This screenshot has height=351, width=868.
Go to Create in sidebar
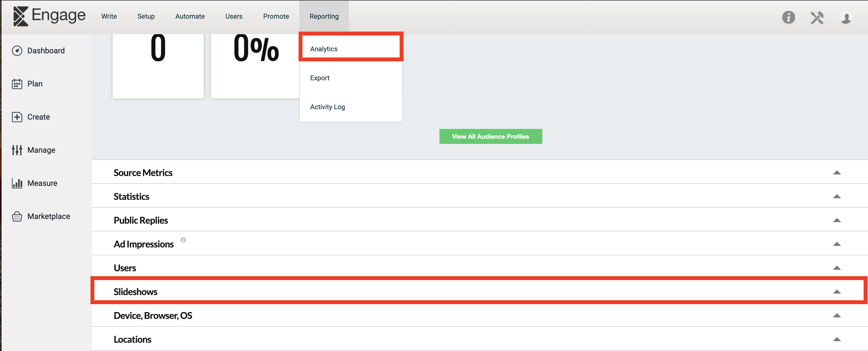[39, 117]
